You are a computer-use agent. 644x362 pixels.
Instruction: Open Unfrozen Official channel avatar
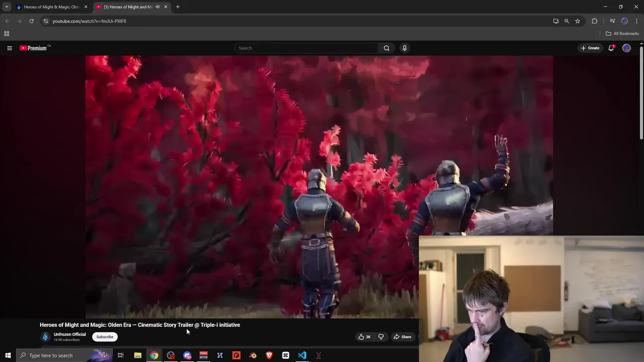point(45,337)
